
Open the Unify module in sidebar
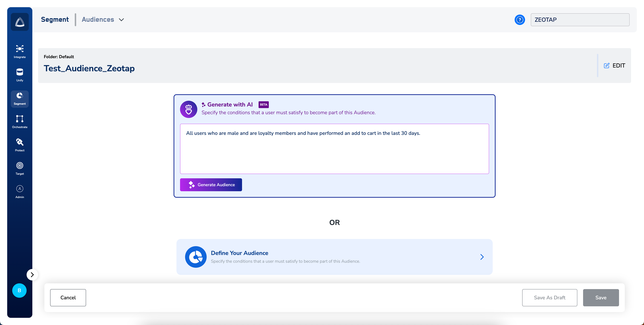[x=20, y=75]
